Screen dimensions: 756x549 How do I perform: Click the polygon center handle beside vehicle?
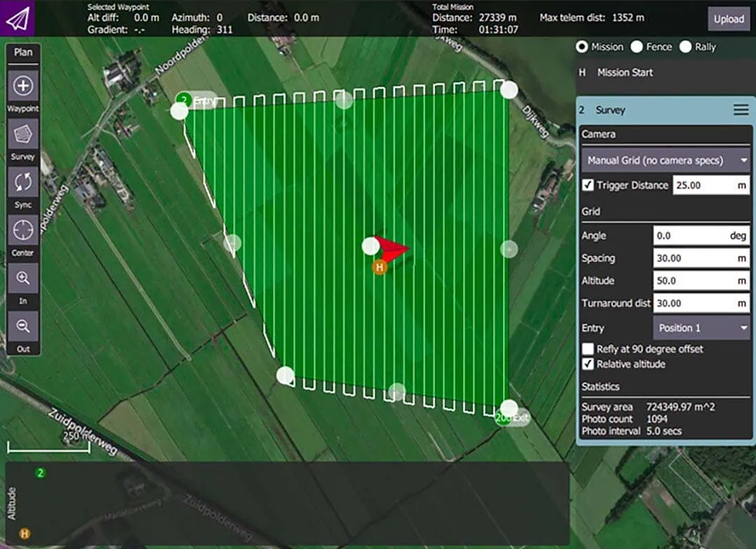(370, 246)
